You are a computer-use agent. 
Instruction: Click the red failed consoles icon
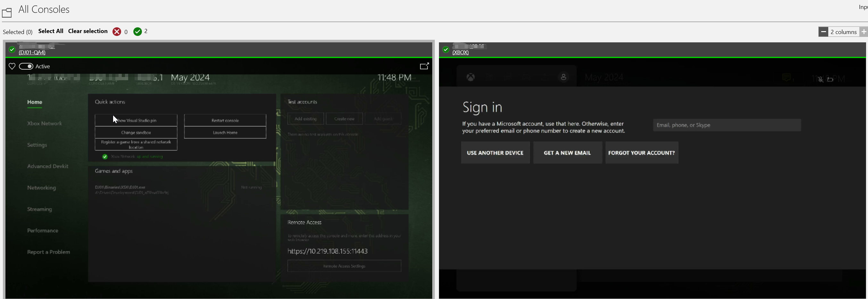117,32
